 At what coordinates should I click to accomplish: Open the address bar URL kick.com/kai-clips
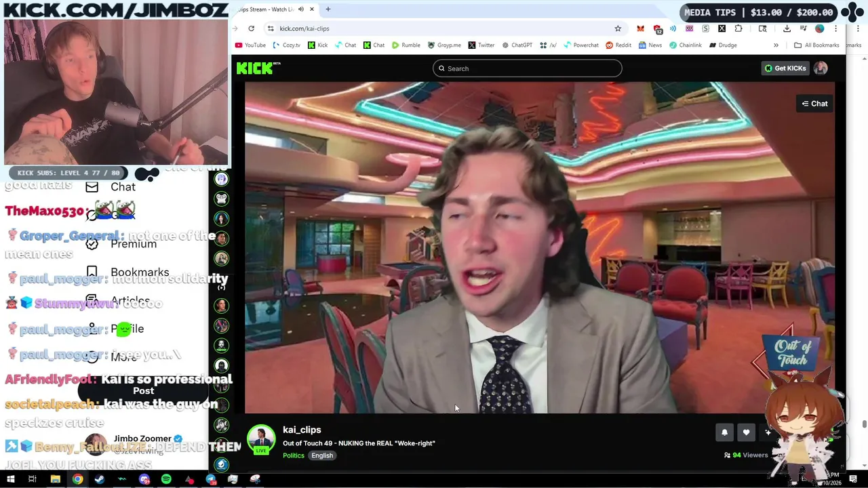304,28
